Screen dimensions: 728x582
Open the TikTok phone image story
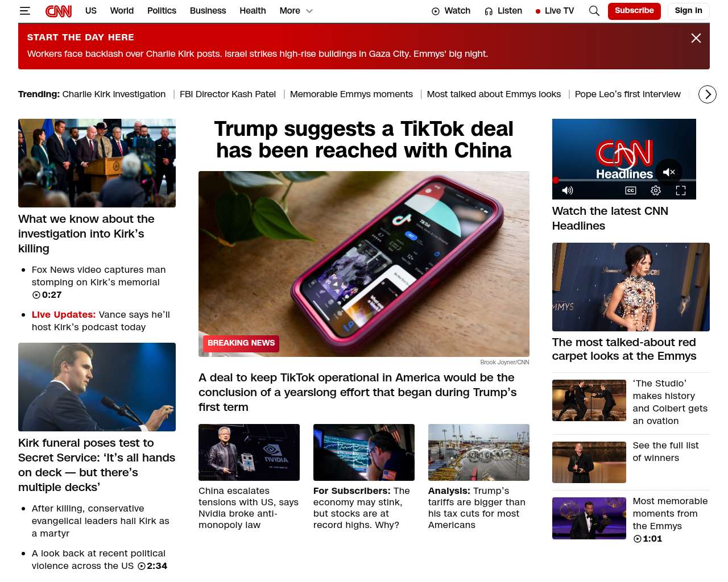(x=364, y=264)
